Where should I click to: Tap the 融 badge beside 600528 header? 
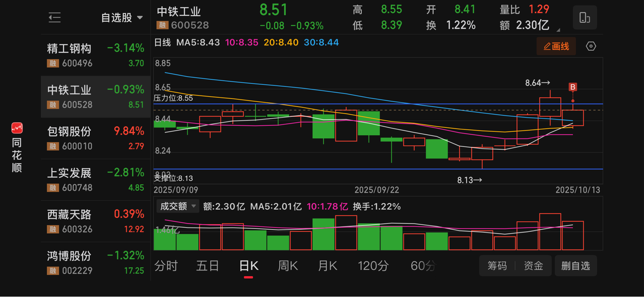pos(162,25)
